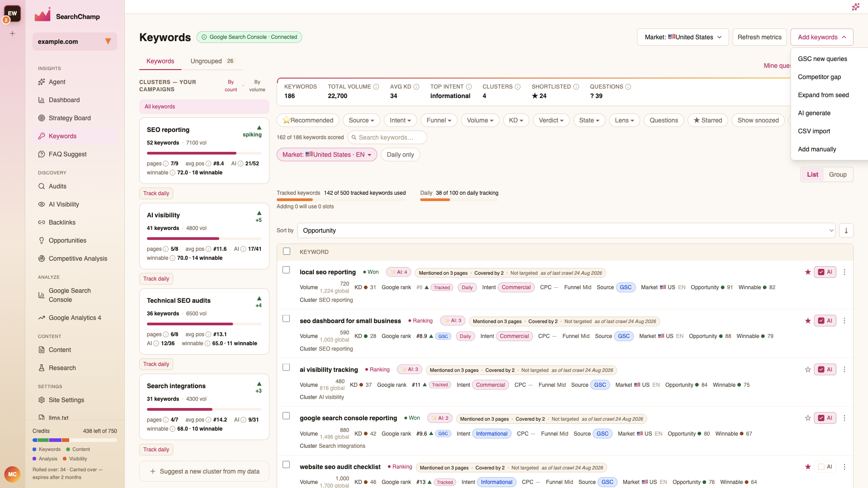868x488 pixels.
Task: Enable AI tracking for website seo audit checklist
Action: tap(825, 467)
